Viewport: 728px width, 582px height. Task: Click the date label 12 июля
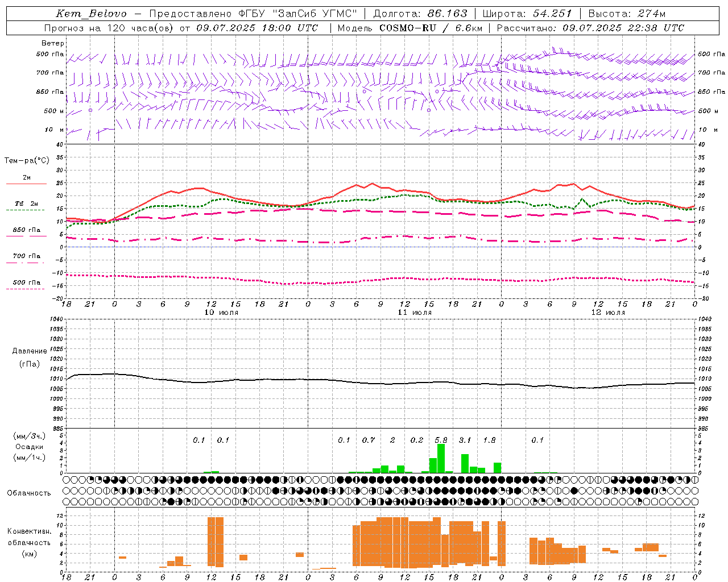[608, 313]
